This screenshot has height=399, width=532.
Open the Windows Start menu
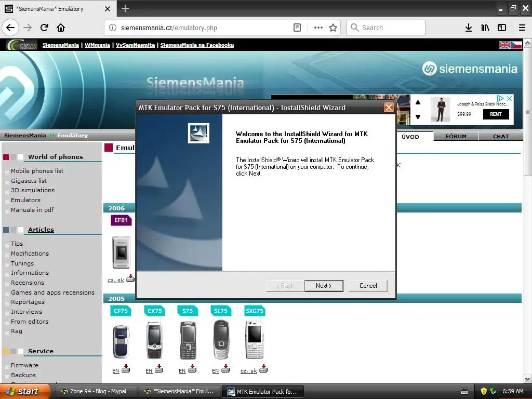[25, 391]
